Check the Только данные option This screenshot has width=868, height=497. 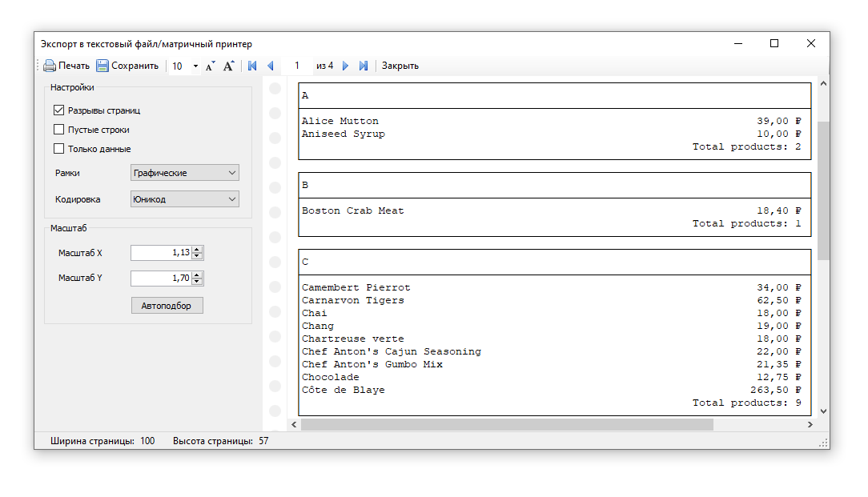[58, 148]
